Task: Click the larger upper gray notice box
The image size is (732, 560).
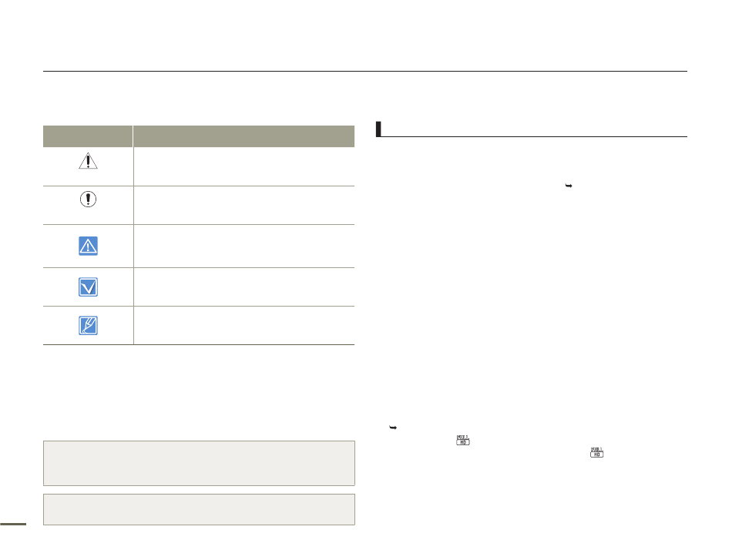Action: pos(200,464)
